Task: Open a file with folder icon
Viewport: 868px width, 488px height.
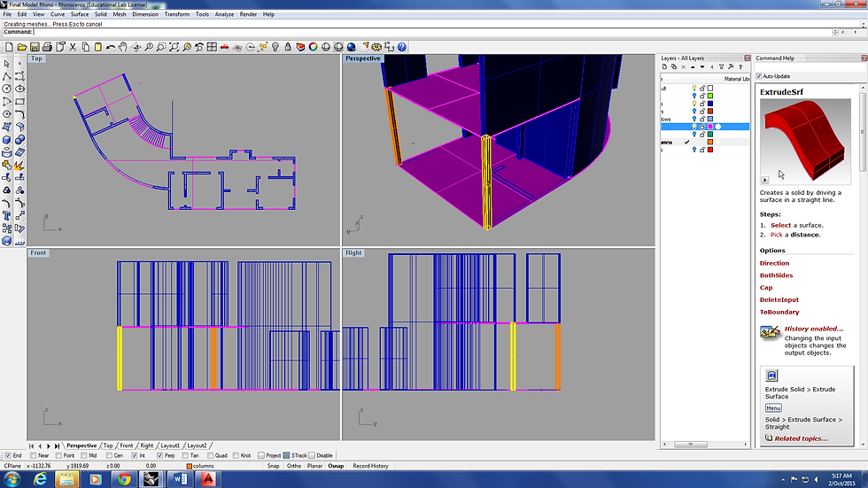Action: tap(22, 47)
